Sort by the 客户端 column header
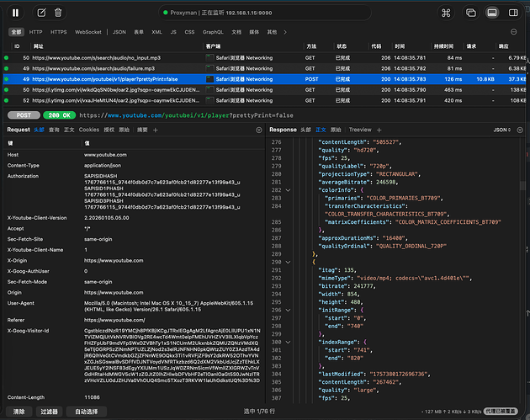Screen dimensions: 530x420 pos(214,46)
